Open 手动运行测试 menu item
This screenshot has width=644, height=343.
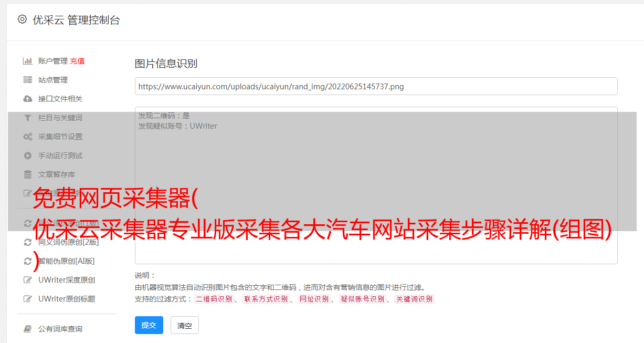coord(60,155)
